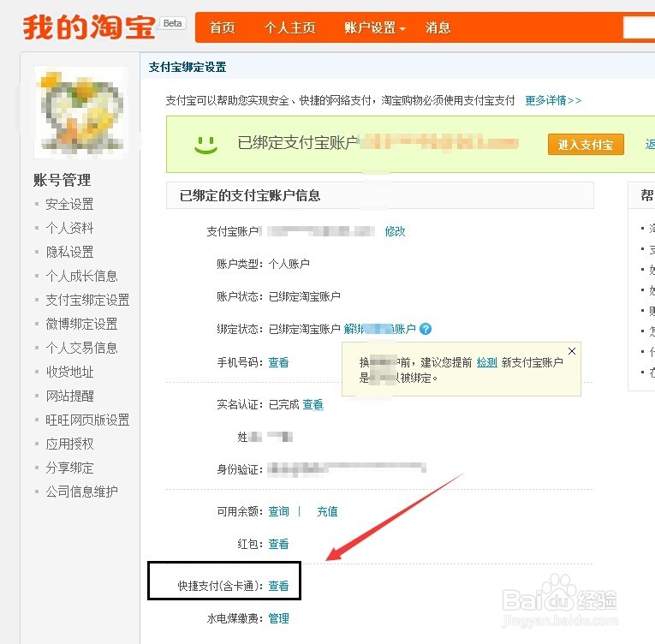Viewport: 655px width, 644px height.
Task: Click the 解绑 account link
Action: (x=379, y=330)
